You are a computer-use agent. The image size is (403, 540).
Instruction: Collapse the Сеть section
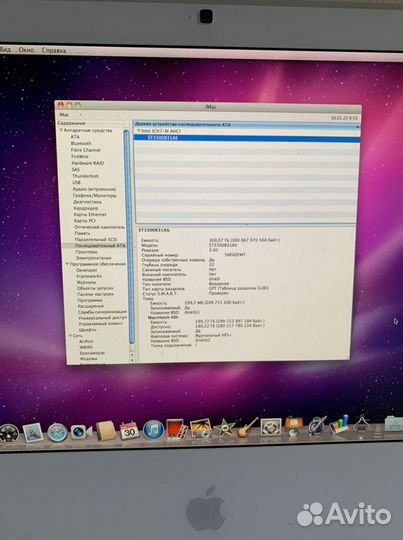click(x=70, y=335)
